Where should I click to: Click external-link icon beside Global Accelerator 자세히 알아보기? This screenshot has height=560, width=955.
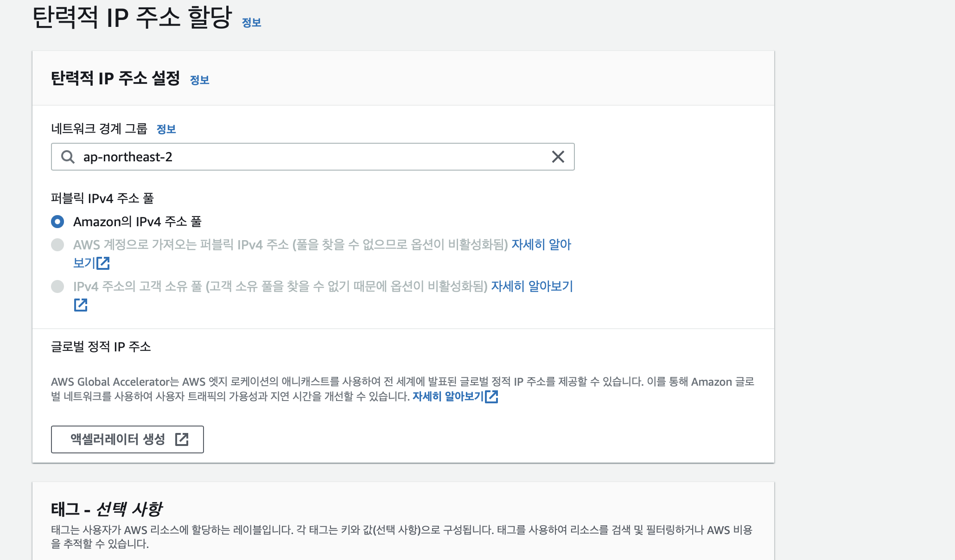492,396
